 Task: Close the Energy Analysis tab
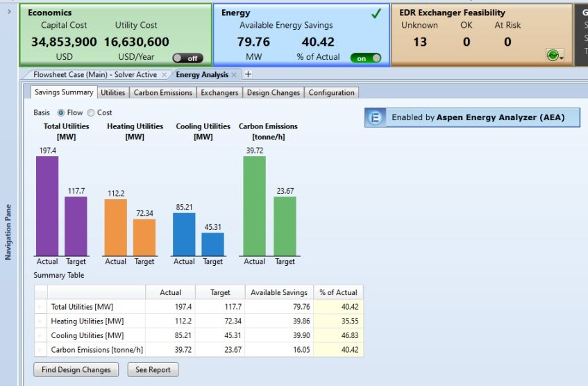click(x=234, y=75)
